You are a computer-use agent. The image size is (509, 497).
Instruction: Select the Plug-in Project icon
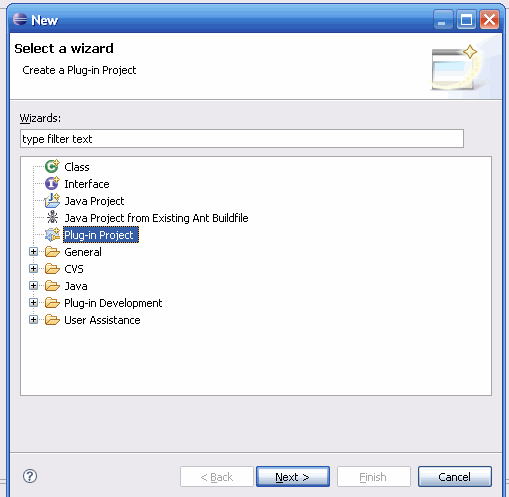pyautogui.click(x=52, y=235)
